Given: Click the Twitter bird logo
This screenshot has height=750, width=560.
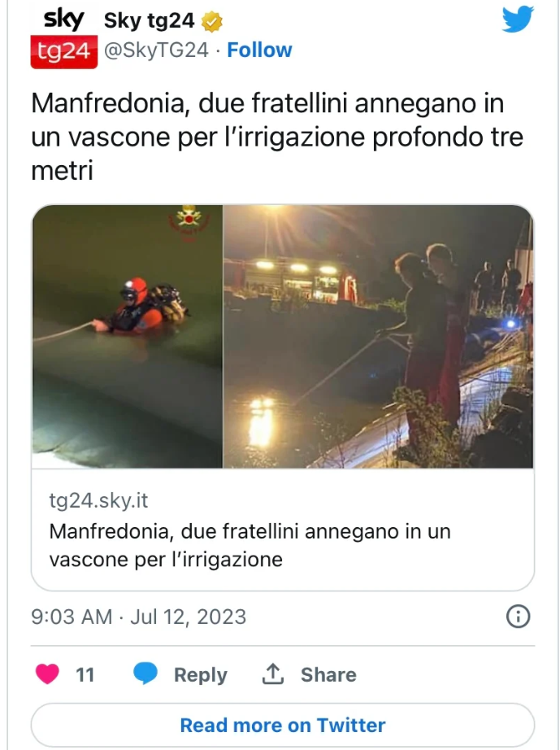Looking at the screenshot, I should [518, 20].
